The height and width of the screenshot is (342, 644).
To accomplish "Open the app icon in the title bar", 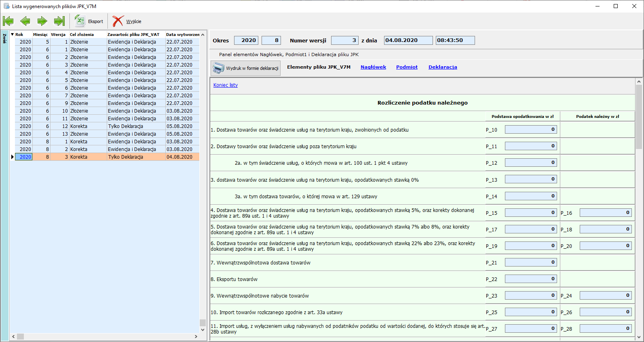I will (6, 6).
